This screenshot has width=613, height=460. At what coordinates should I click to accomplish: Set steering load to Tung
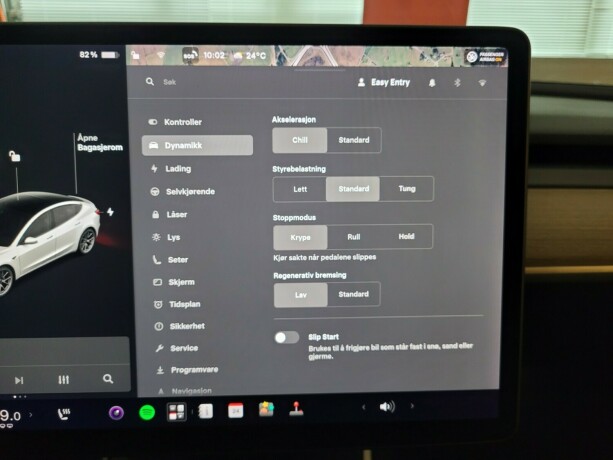click(x=407, y=188)
